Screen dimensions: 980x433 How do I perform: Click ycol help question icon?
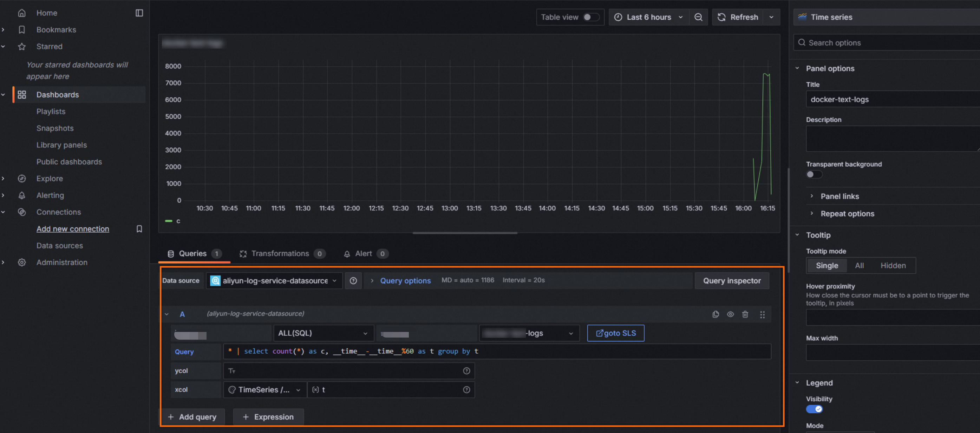click(x=466, y=371)
